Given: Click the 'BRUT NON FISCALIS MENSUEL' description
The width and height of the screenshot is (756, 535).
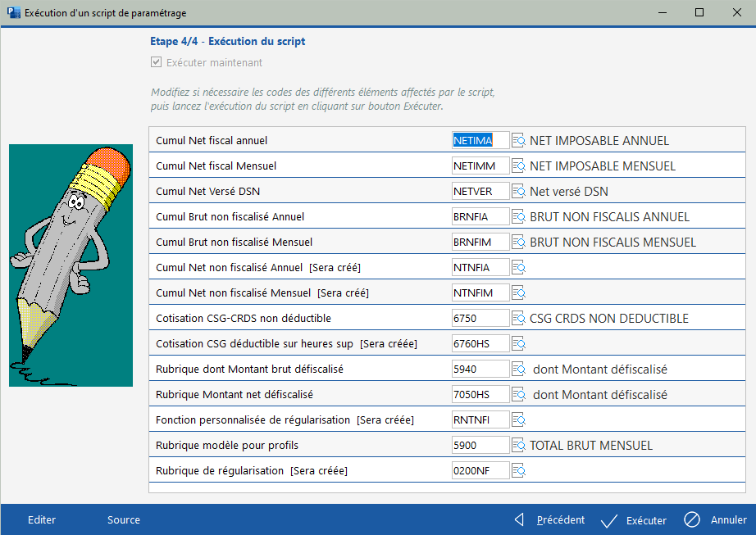Looking at the screenshot, I should point(613,243).
